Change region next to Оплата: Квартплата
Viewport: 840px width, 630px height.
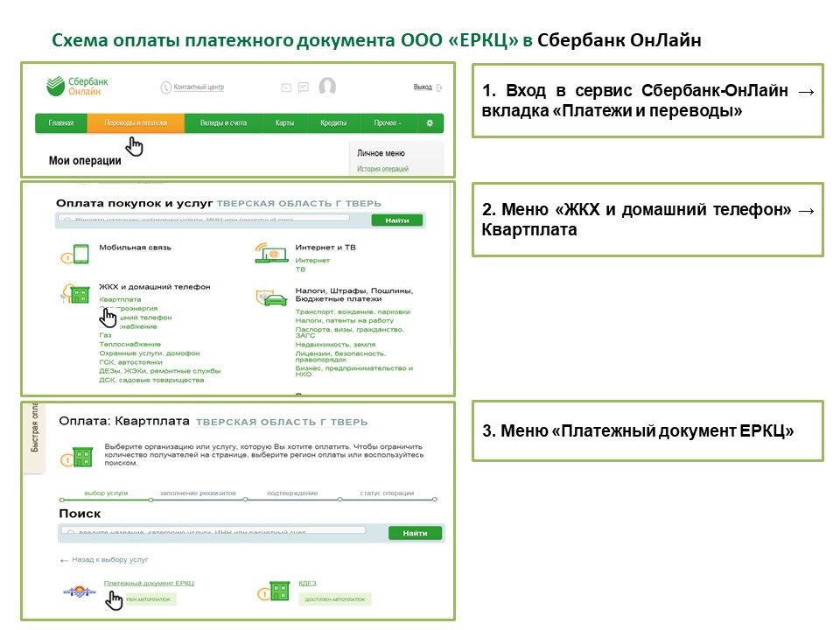pos(282,422)
